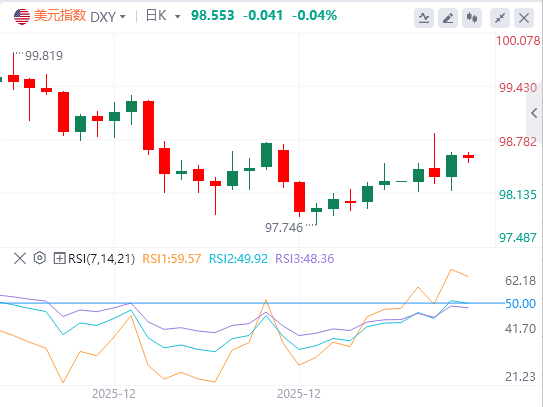Open RSI indicator settings hexagon icon
This screenshot has height=407, width=543.
point(39,258)
